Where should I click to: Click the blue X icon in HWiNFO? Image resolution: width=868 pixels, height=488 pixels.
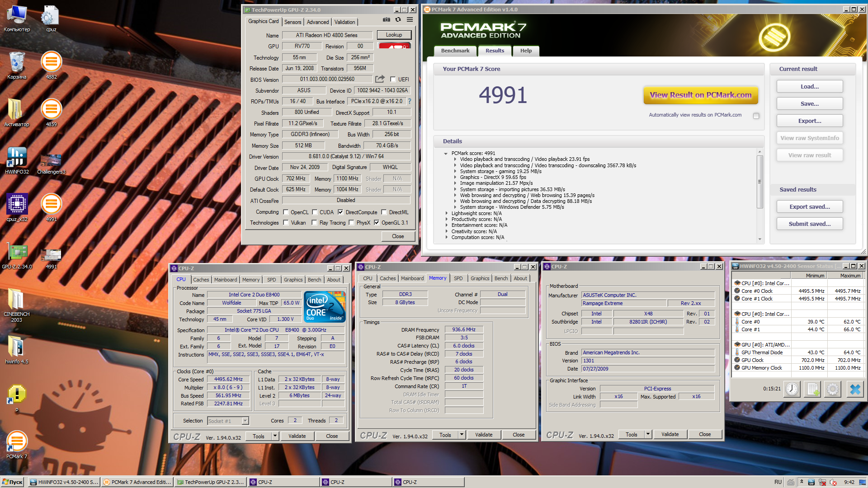tap(854, 389)
